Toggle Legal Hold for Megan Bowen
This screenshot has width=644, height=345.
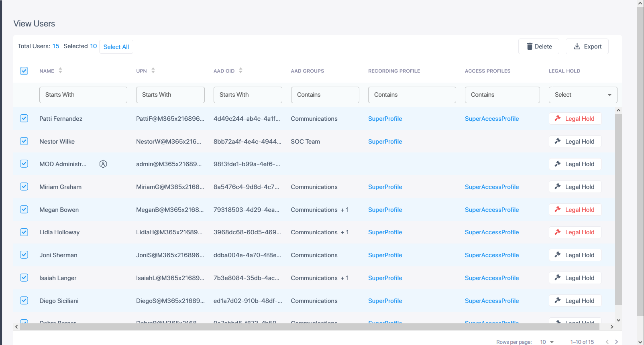(575, 210)
